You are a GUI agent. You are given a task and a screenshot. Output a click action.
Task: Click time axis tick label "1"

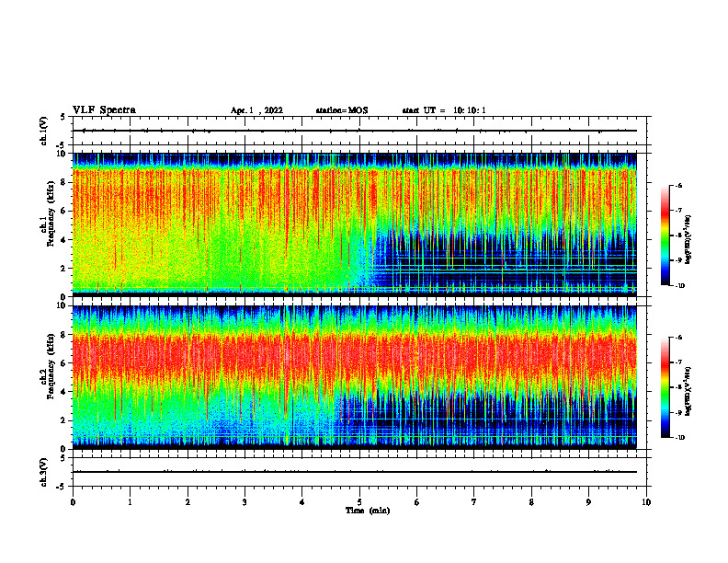(130, 502)
